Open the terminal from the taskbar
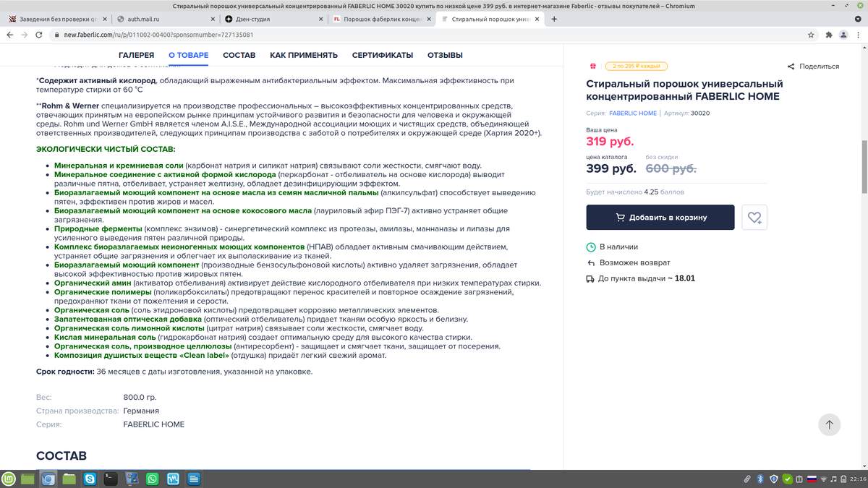Screen dimensions: 868x488 111,479
